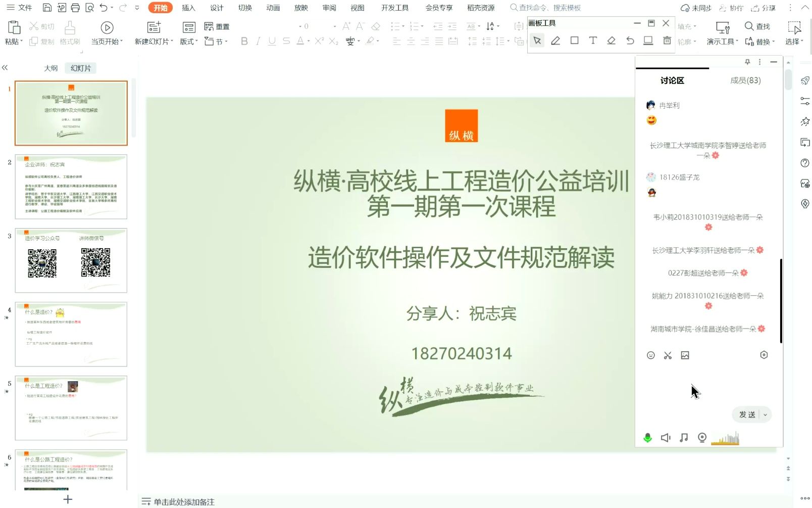Select the pointer tool in 画板工具

point(537,40)
